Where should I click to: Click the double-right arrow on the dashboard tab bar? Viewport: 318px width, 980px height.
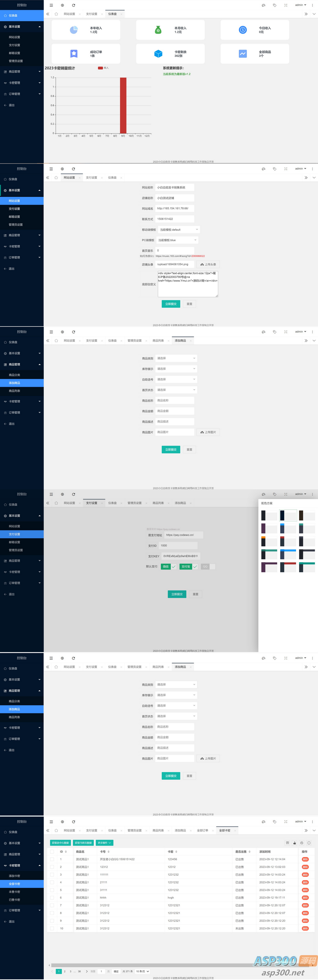click(306, 14)
